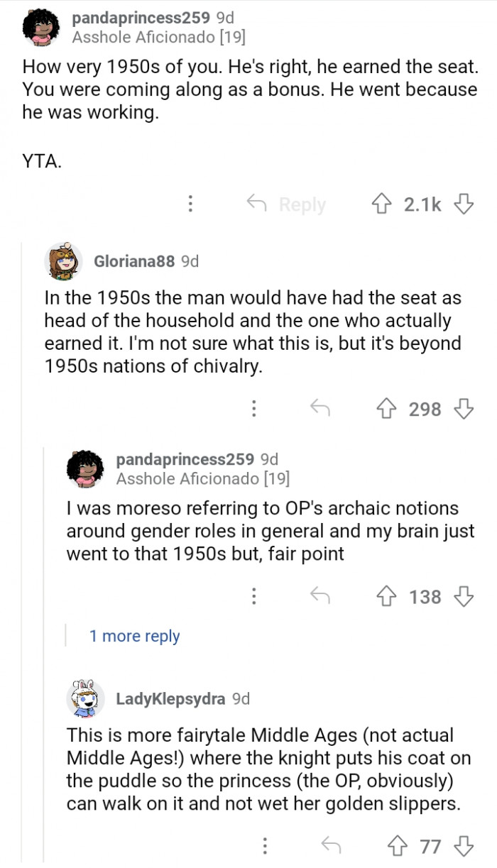Open three-dot menu on Gloriana88's comment

click(x=253, y=409)
